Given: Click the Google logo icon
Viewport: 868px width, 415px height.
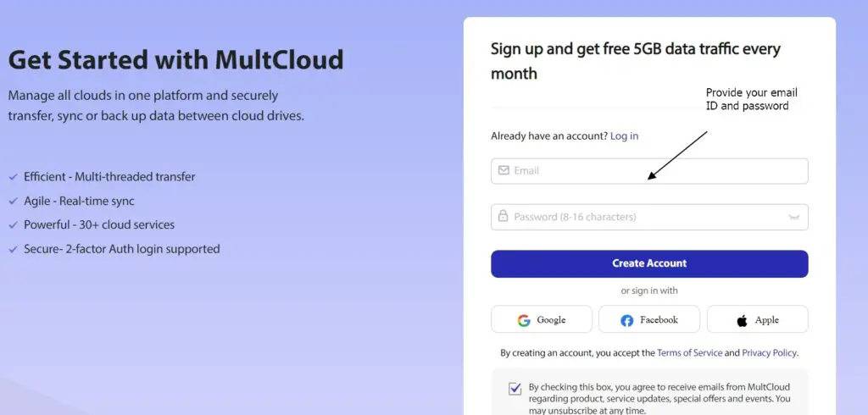Looking at the screenshot, I should pyautogui.click(x=524, y=320).
